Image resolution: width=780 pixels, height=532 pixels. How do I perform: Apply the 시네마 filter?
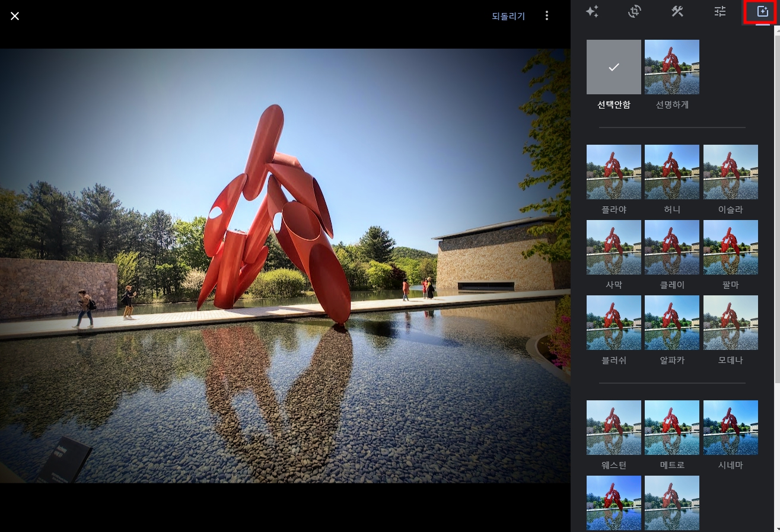(x=731, y=428)
